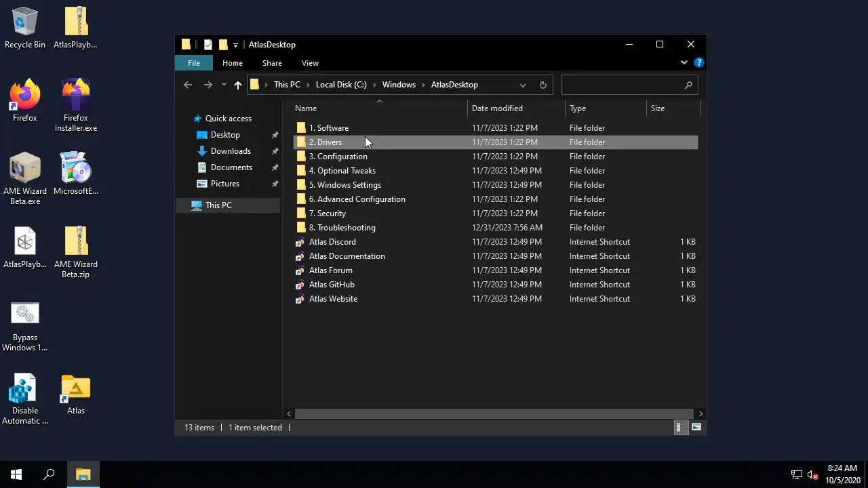
Task: Go up one folder level with the Up arrow
Action: pos(238,85)
